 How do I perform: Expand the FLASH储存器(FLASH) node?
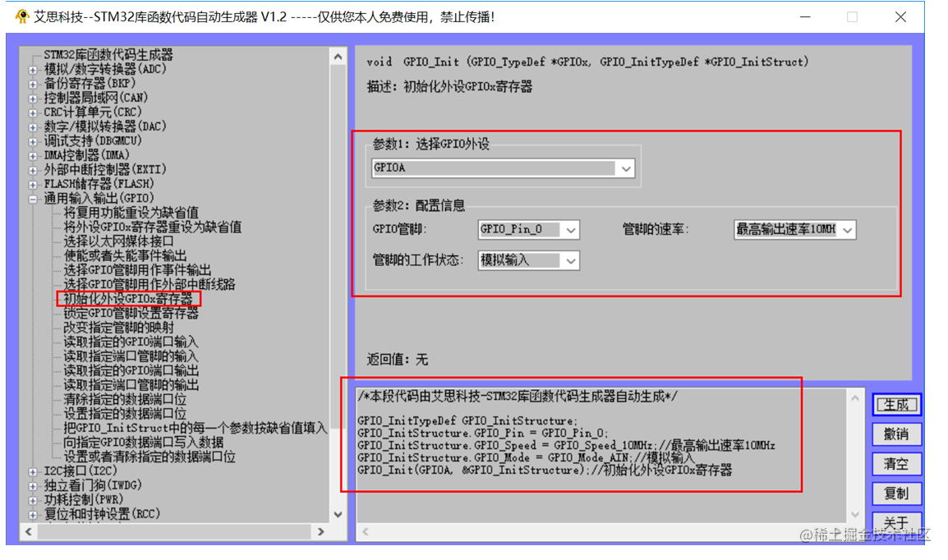click(x=33, y=185)
